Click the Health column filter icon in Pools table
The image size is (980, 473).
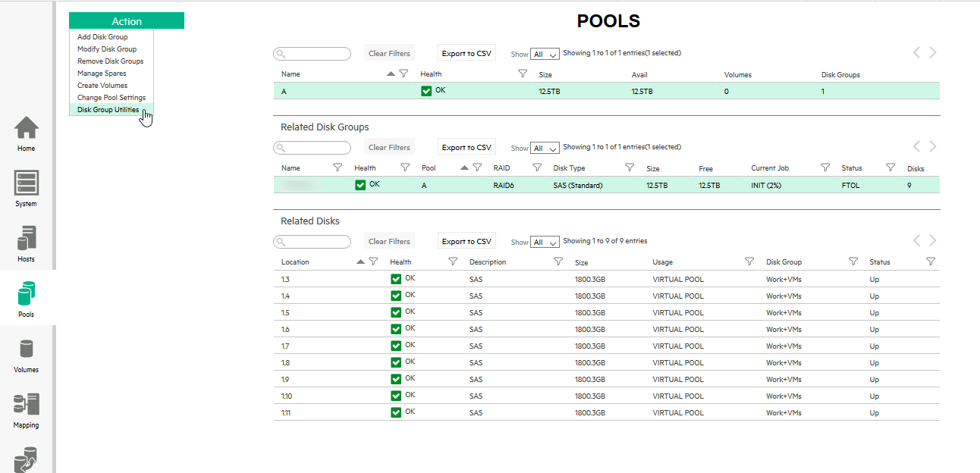click(x=523, y=74)
